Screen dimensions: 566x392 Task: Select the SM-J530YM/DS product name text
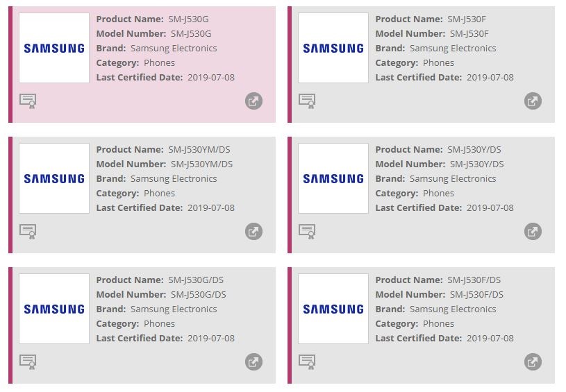[200, 149]
